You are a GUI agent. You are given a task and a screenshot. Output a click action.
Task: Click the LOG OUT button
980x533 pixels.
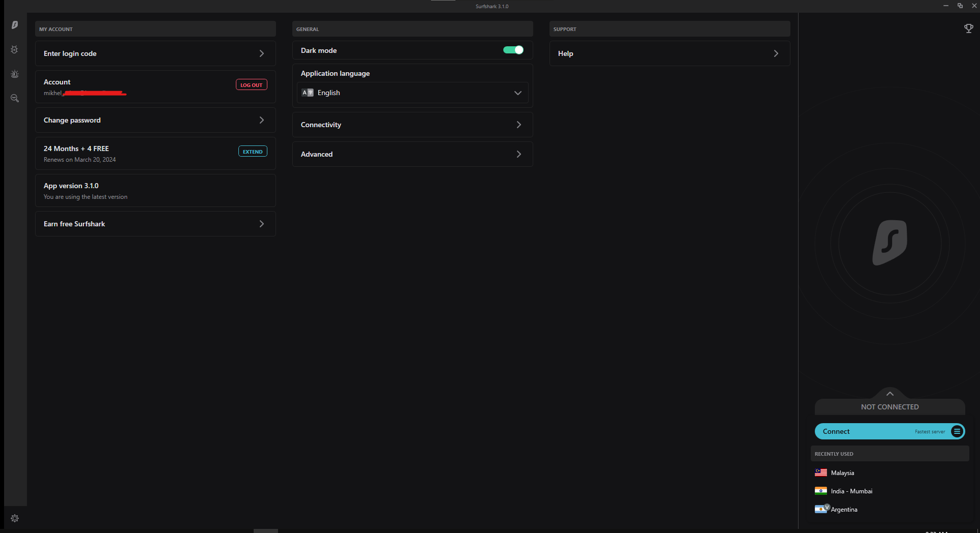251,85
